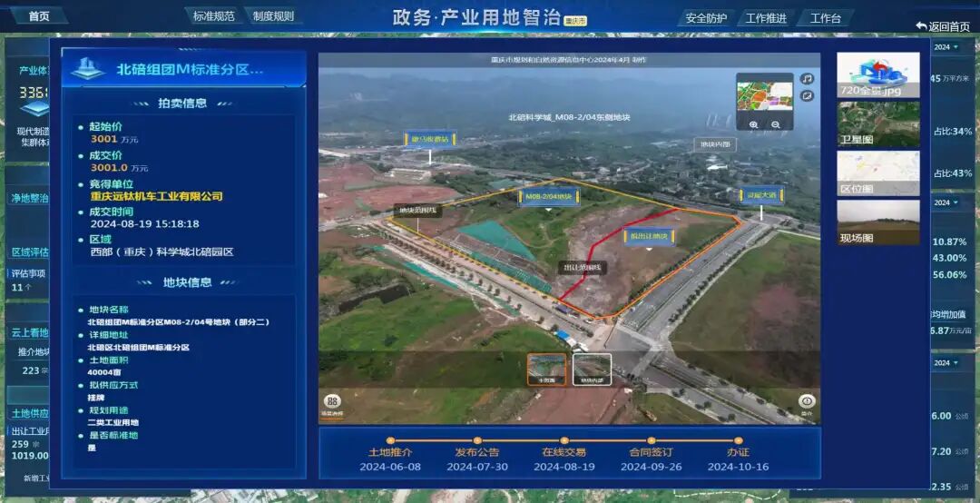Click the 出让范围线 legend label
The height and width of the screenshot is (503, 980).
(583, 268)
